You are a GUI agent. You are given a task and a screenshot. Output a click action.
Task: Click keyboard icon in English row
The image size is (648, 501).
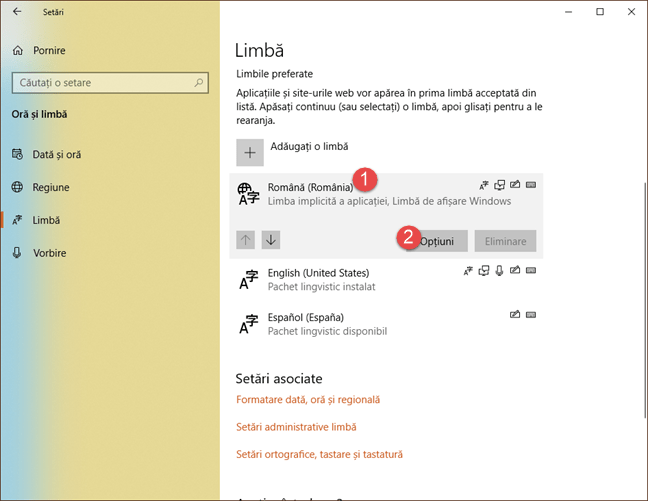coord(531,270)
